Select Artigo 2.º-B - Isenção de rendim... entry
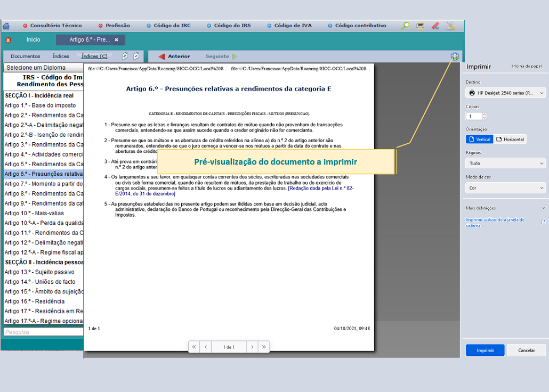The height and width of the screenshot is (392, 549). tap(44, 135)
